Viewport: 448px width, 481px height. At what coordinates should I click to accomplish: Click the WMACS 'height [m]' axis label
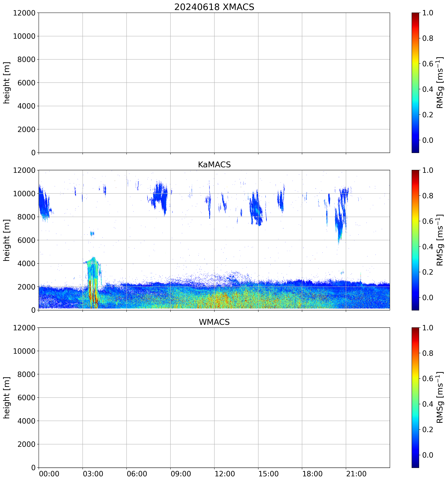click(6, 398)
